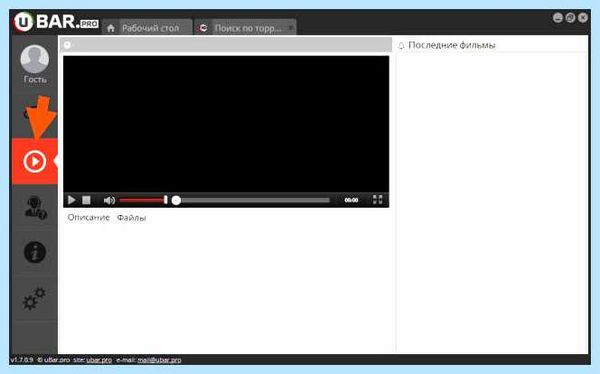Adjust the red volume slider

click(143, 200)
